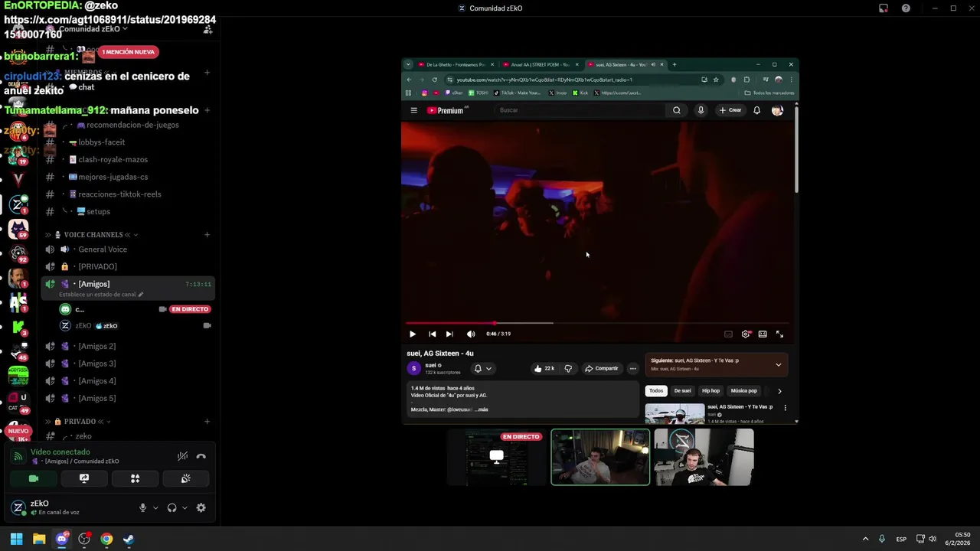Viewport: 980px width, 551px height.
Task: Expand the 'Siguiente' playlist panel
Action: [x=779, y=364]
